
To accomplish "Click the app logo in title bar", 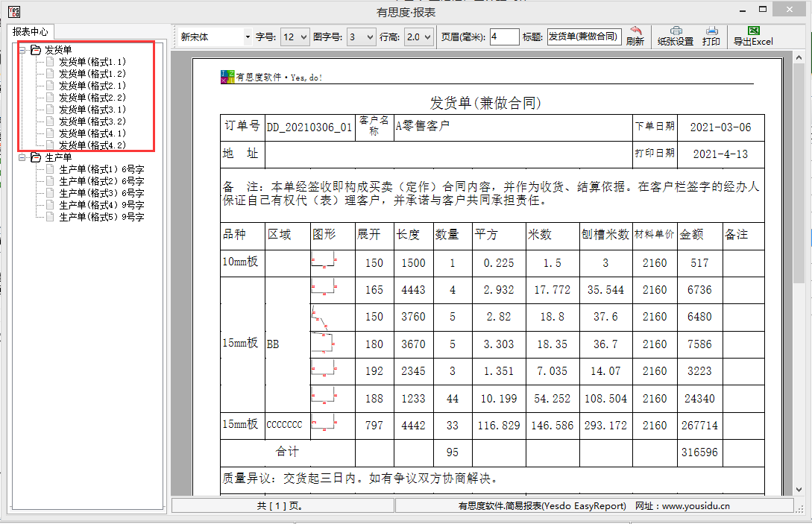I will pyautogui.click(x=14, y=11).
